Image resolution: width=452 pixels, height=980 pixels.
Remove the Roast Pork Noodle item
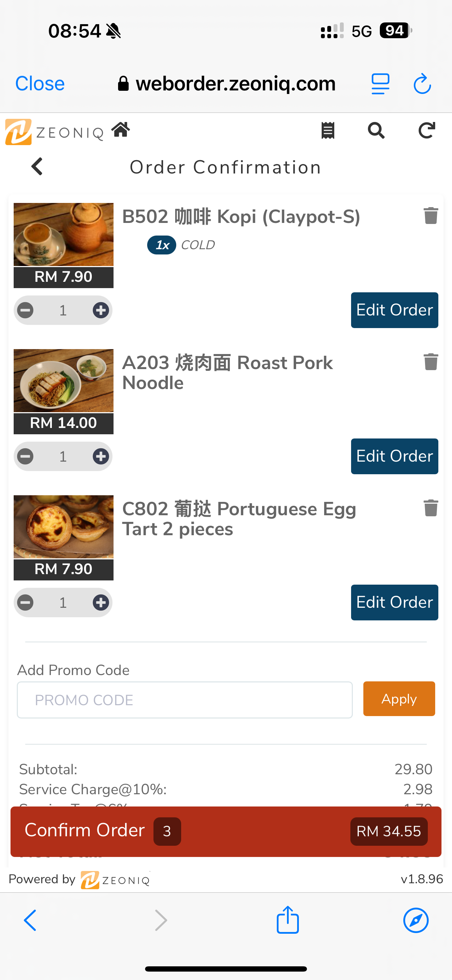[x=431, y=362]
